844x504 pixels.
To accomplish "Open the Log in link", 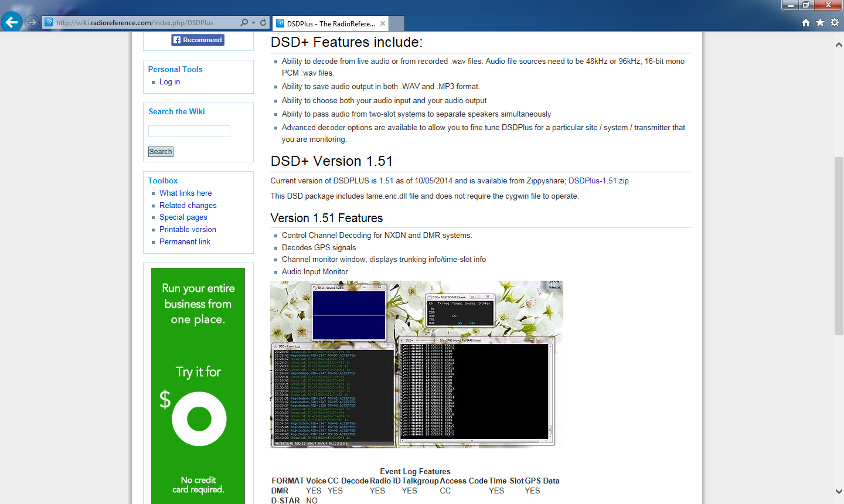I will pos(169,81).
